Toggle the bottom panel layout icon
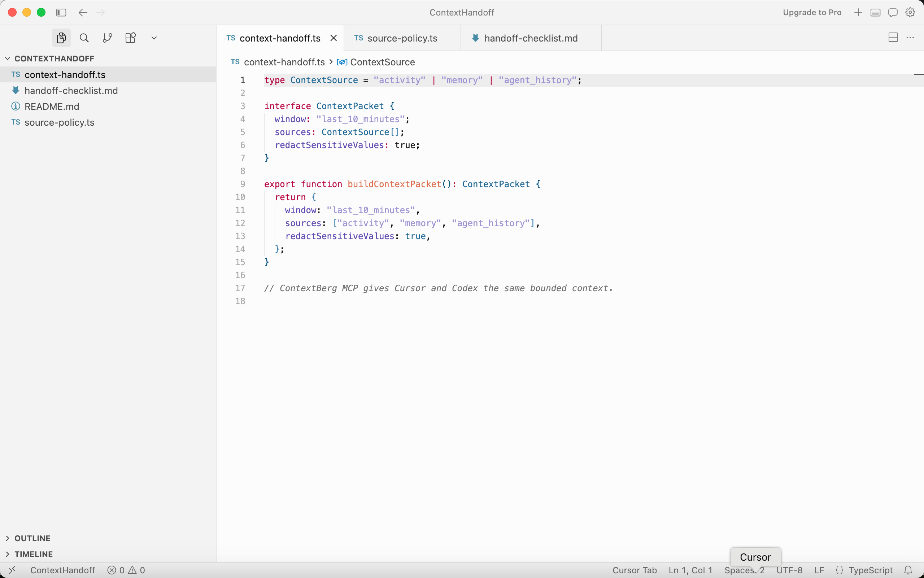Viewport: 924px width, 578px height. [x=875, y=13]
